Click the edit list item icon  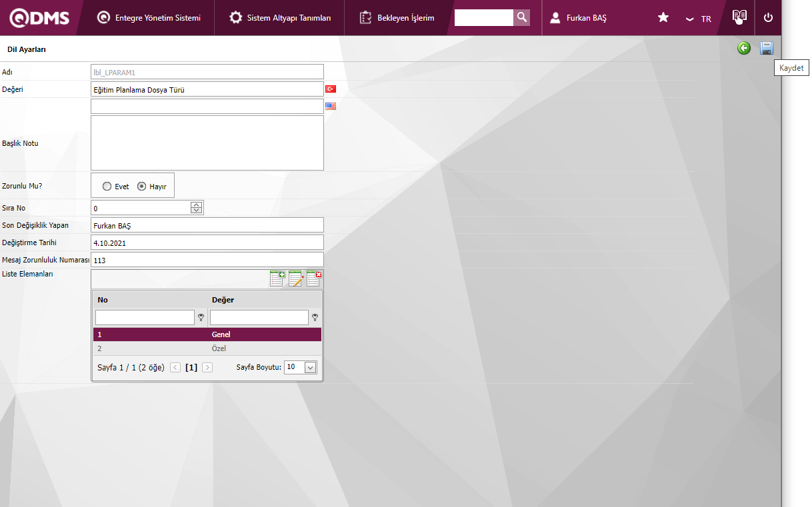(296, 278)
